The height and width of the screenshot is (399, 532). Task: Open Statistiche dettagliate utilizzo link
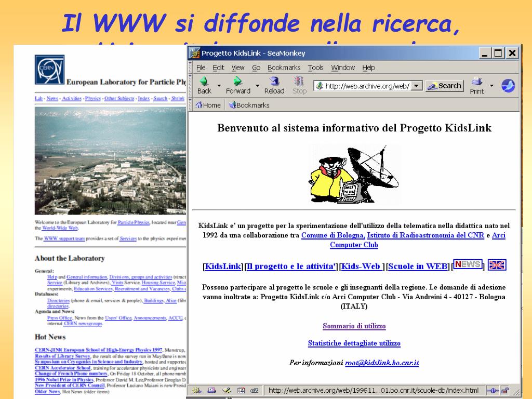click(x=354, y=343)
